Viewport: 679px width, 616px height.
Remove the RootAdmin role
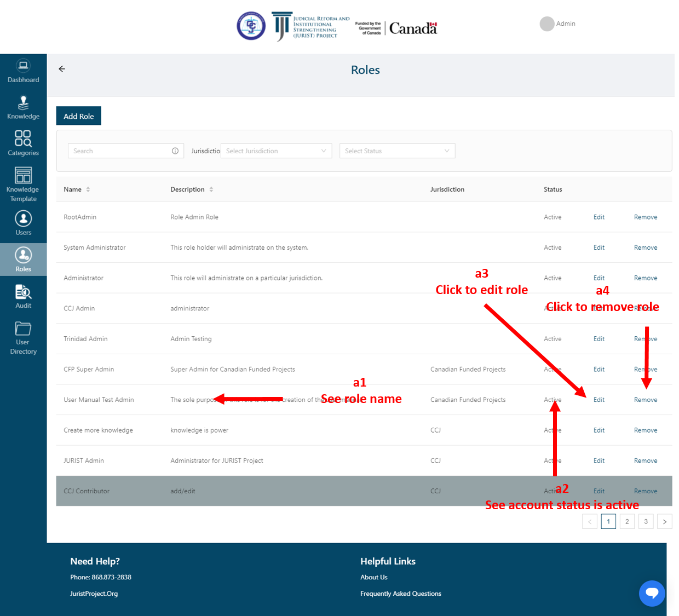pyautogui.click(x=646, y=217)
